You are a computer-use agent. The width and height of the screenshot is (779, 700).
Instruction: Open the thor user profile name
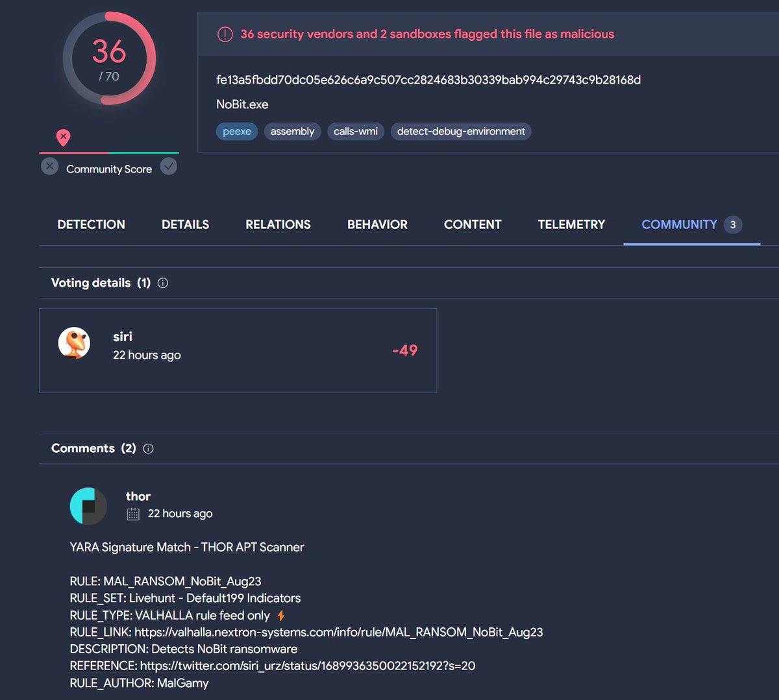[138, 496]
